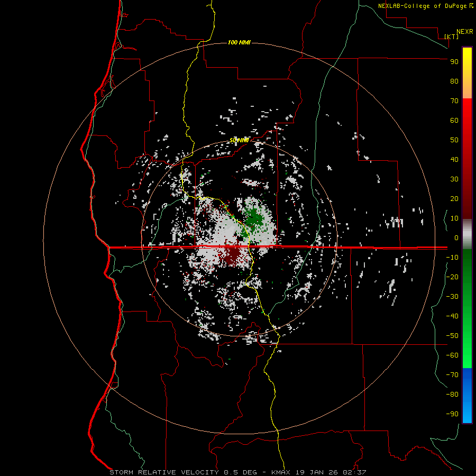Screen dimensions: 476x476
Task: Click the "-20" value on the velocity scale
Action: [452, 277]
